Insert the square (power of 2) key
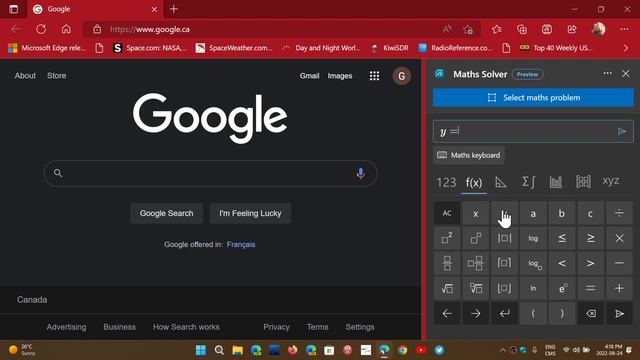This screenshot has width=640, height=360. (447, 238)
